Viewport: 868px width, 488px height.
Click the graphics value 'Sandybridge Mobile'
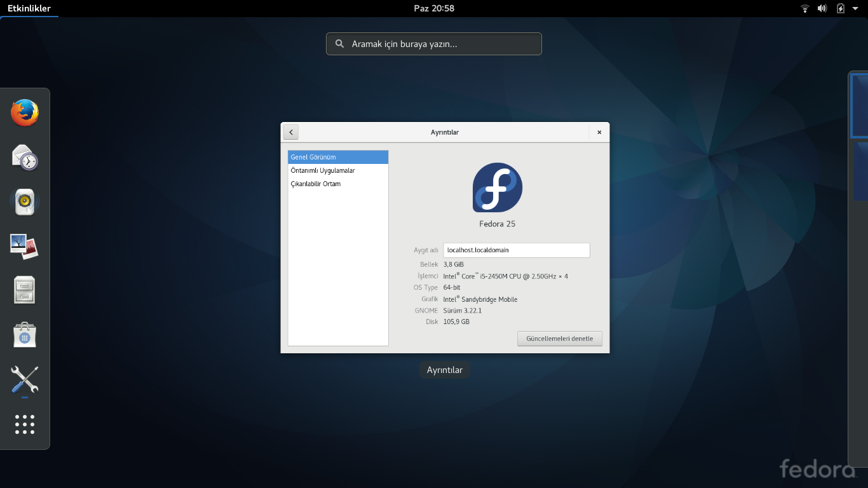(x=489, y=299)
